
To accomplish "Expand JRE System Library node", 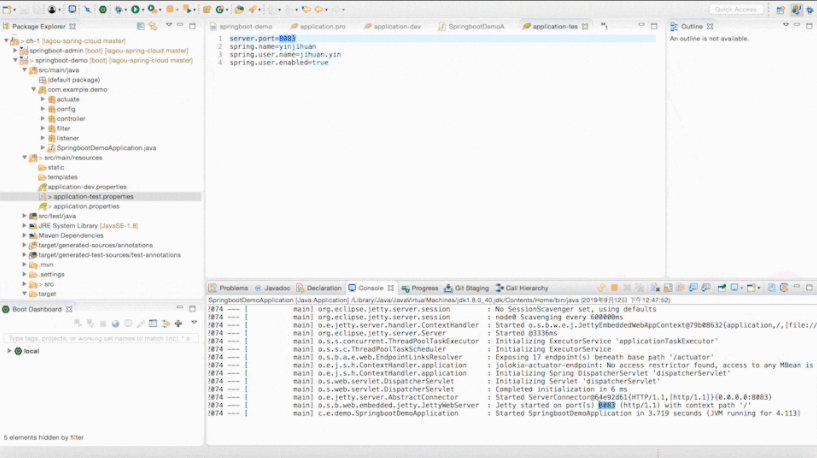I will (24, 226).
